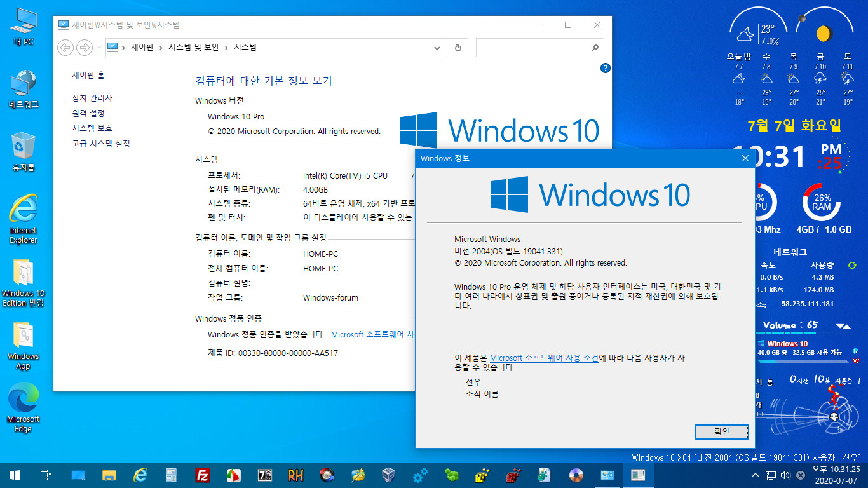Switch to the Windows 정보 (winver) taskbar item
The width and height of the screenshot is (868, 488).
(x=638, y=475)
